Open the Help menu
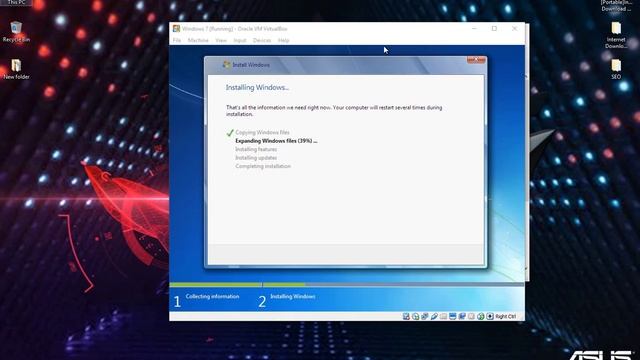This screenshot has height=360, width=640. tap(283, 40)
